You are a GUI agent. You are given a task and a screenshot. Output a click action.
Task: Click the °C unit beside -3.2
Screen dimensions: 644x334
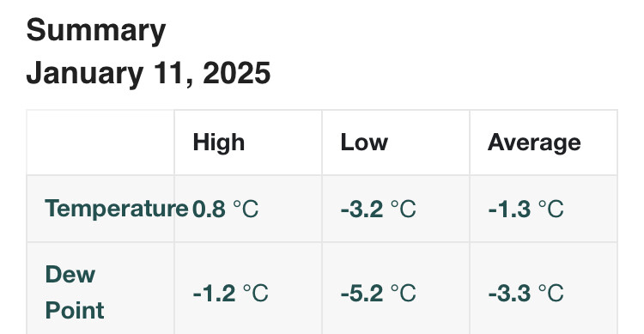(403, 210)
